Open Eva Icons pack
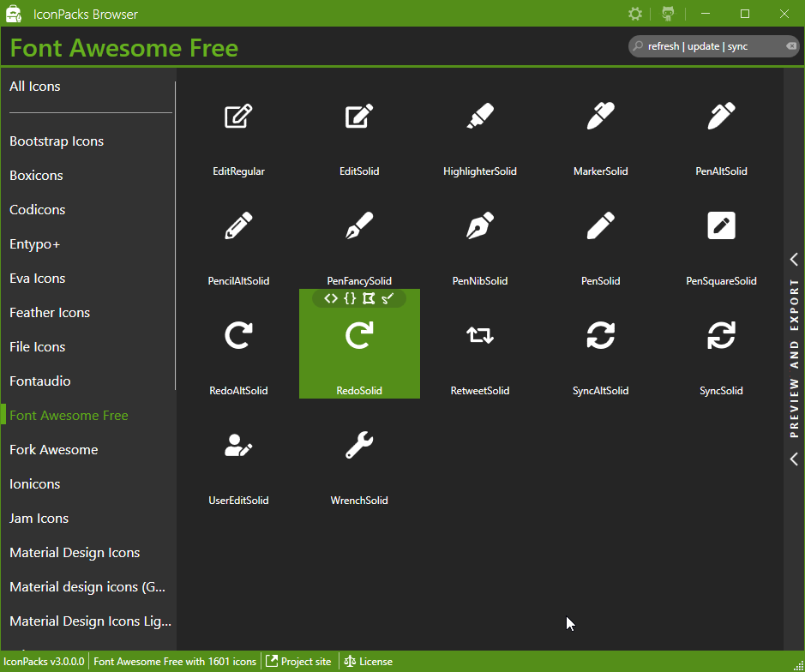Screen dimensions: 805x672 pyautogui.click(x=37, y=279)
